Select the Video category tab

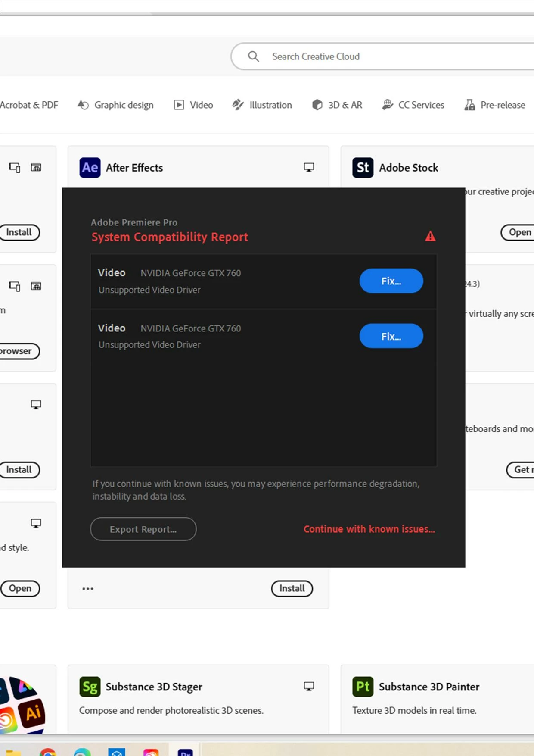[x=193, y=105]
